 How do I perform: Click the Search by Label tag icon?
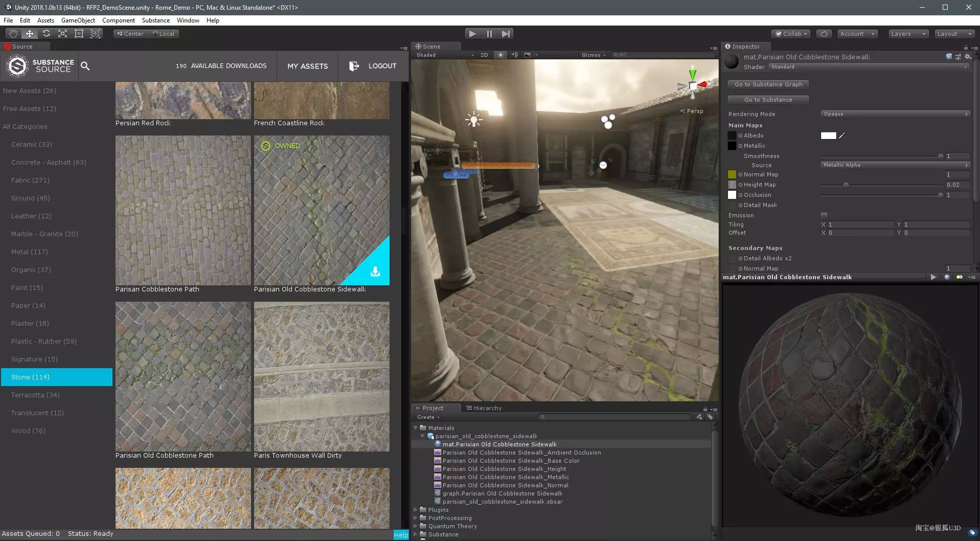pos(710,417)
